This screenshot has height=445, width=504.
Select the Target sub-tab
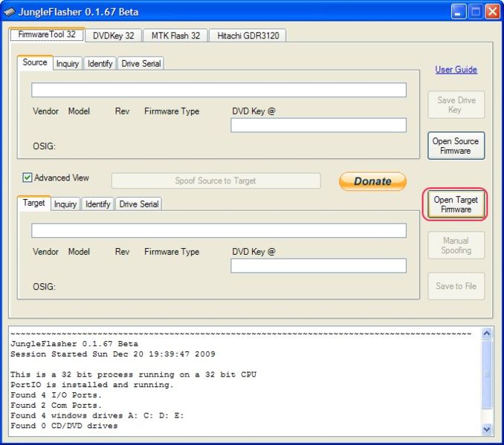[x=33, y=203]
